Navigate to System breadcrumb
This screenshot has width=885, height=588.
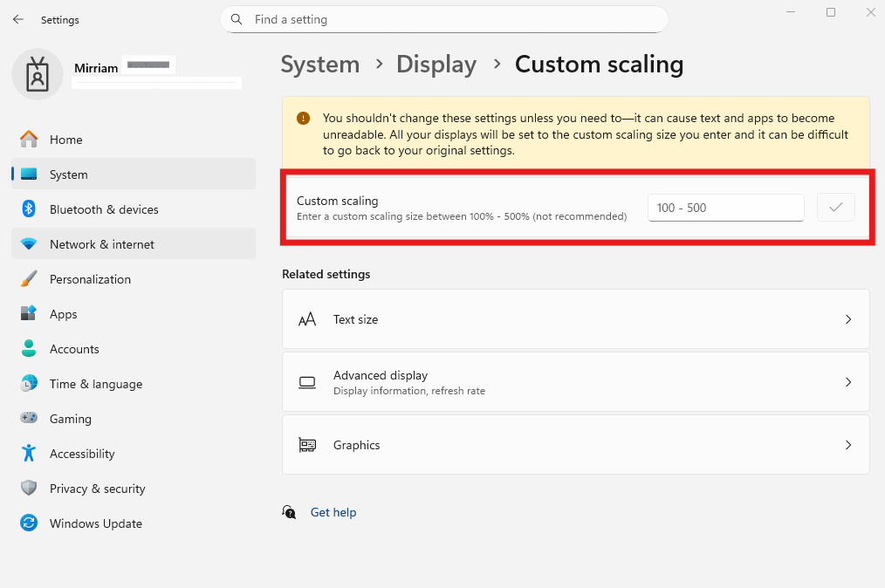[x=320, y=65]
